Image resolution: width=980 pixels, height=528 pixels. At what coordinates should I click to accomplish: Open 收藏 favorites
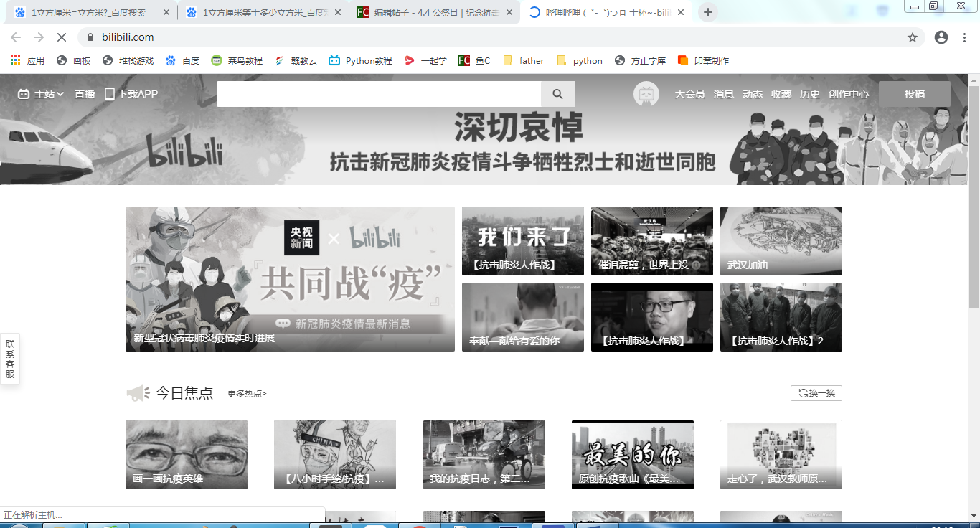click(781, 94)
